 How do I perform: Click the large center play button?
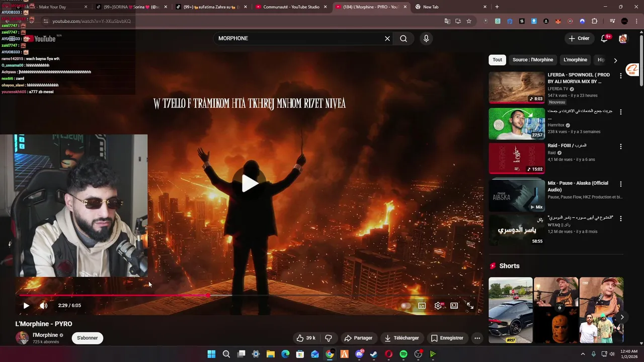tap(250, 184)
